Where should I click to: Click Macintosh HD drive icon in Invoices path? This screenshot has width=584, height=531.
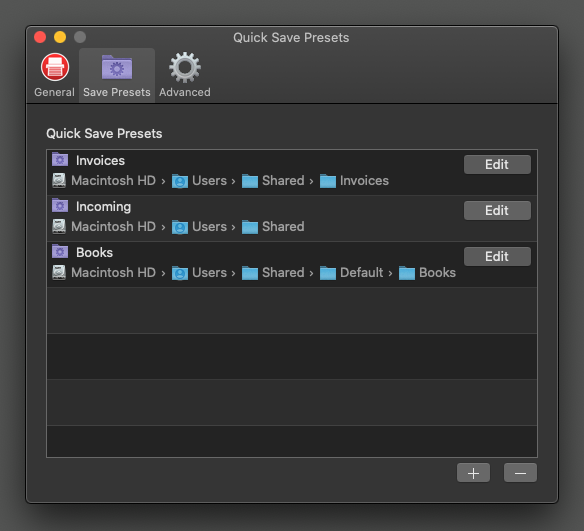[59, 180]
